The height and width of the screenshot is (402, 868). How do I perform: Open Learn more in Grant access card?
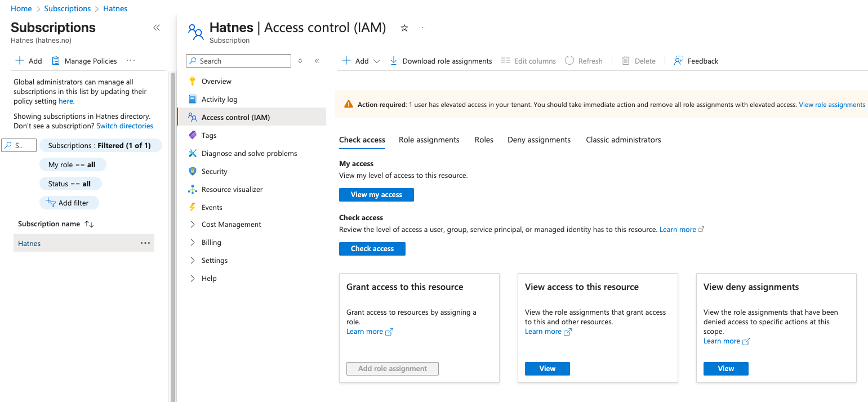370,332
